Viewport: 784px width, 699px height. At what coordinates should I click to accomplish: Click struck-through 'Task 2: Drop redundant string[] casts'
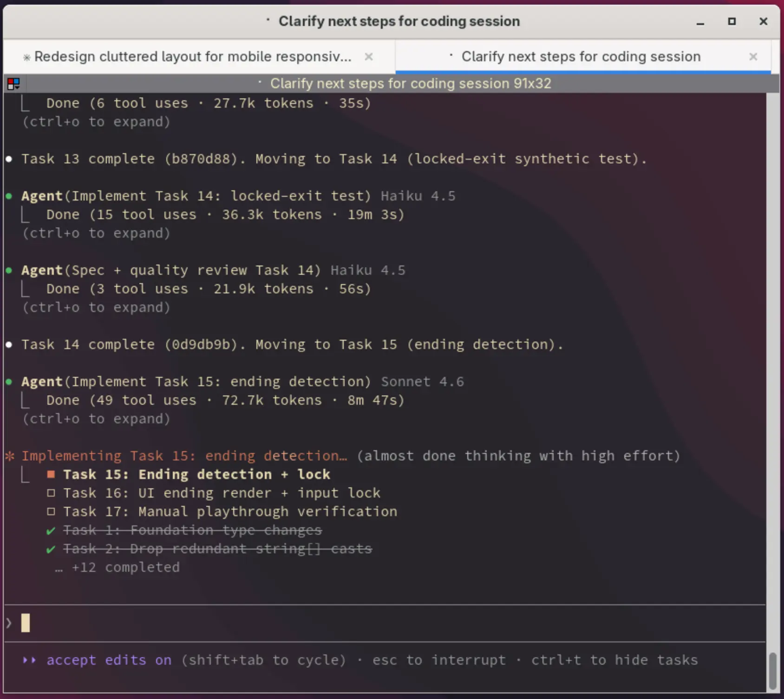pyautogui.click(x=217, y=549)
